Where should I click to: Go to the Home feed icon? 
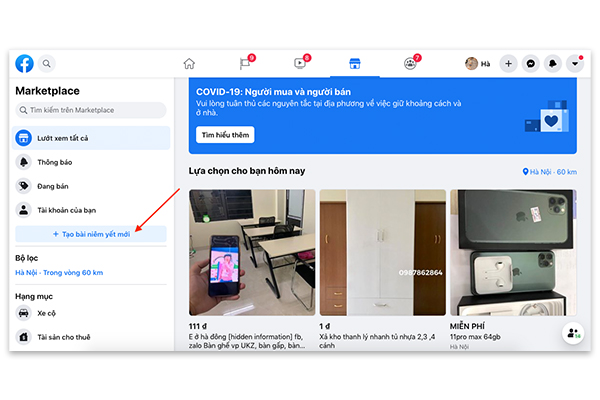coord(189,64)
